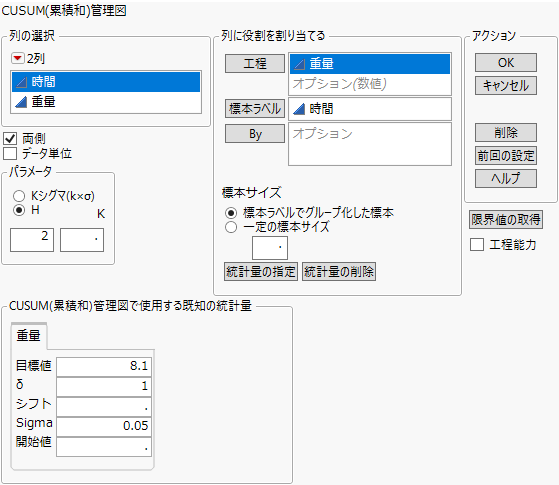The height and width of the screenshot is (485, 559).
Task: Click the キャンセル button
Action: pos(506,86)
